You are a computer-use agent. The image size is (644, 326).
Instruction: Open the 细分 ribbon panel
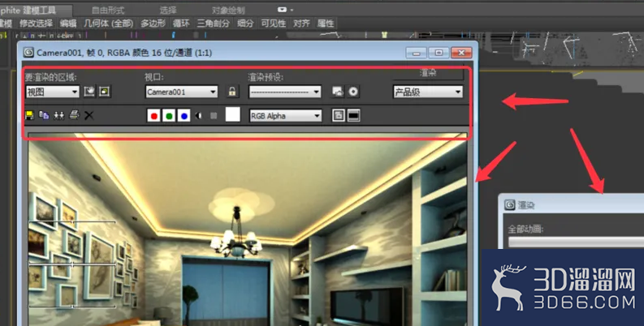click(245, 24)
